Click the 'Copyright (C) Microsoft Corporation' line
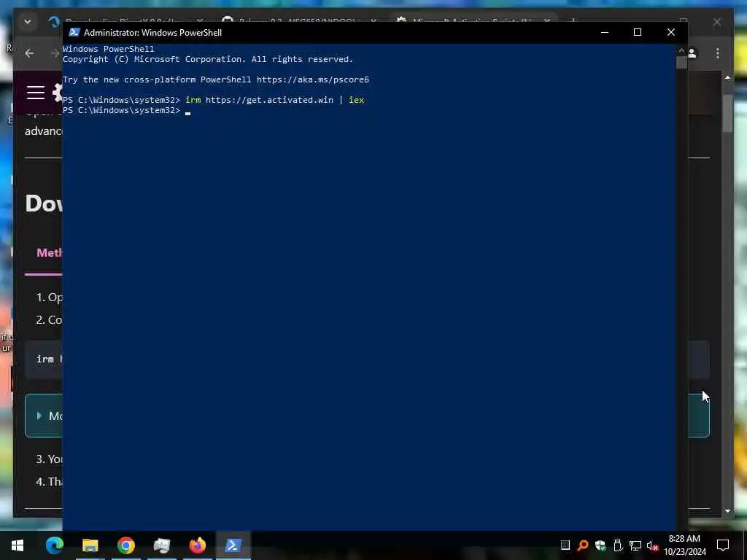 click(208, 60)
